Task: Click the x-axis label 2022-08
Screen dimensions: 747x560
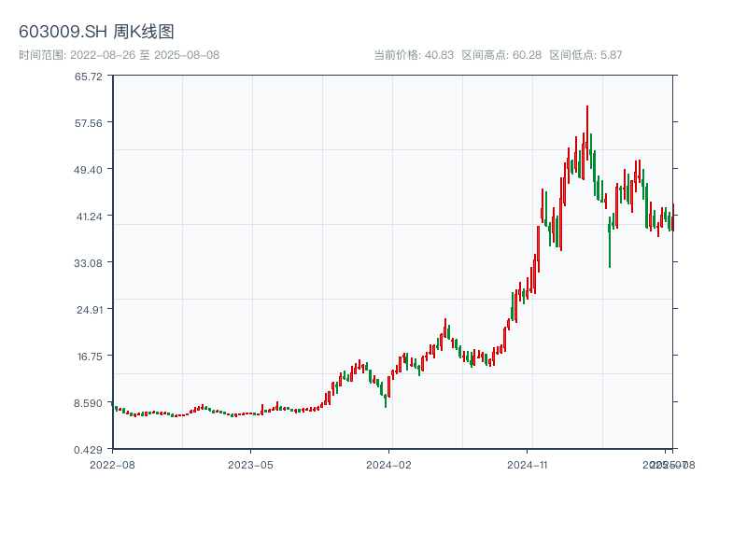Action: click(x=112, y=465)
